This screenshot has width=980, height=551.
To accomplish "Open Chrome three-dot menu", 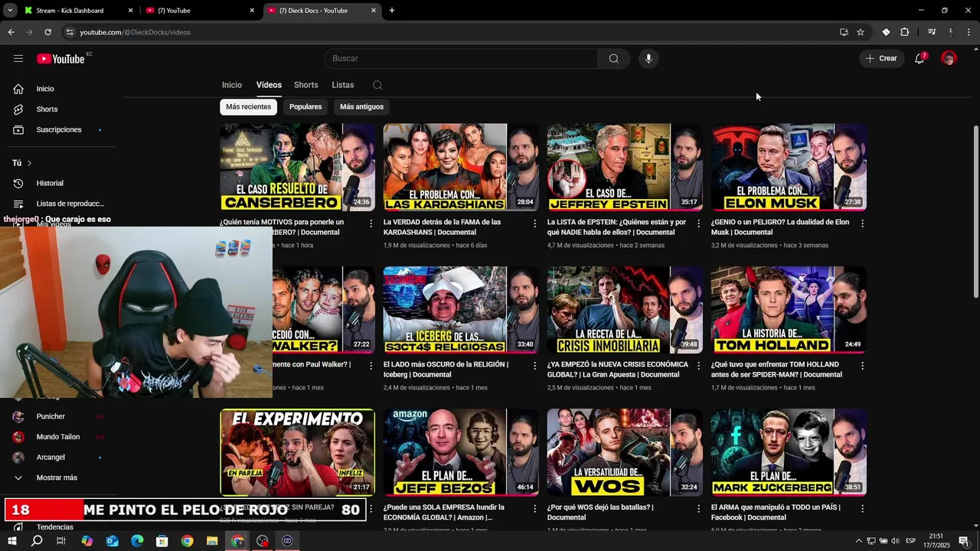I will (969, 32).
